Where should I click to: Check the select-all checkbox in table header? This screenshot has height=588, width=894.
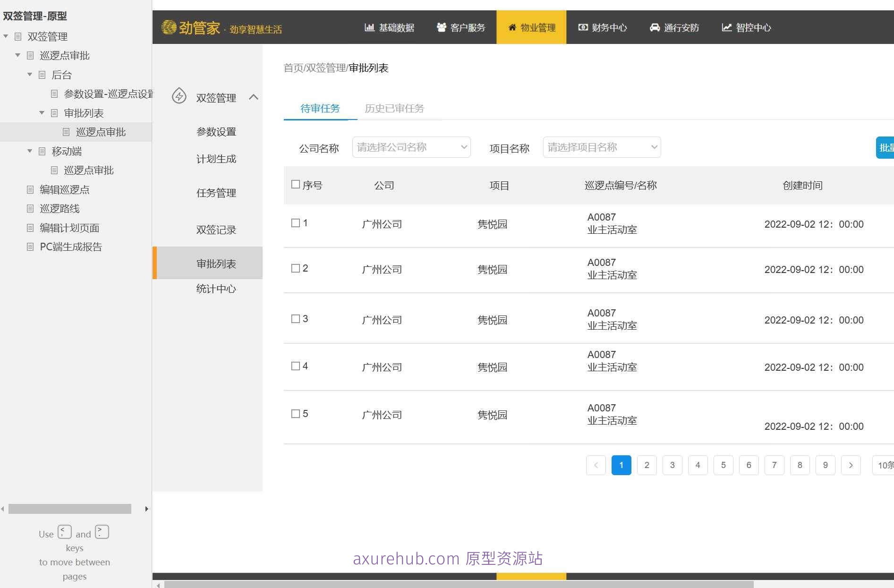click(295, 184)
